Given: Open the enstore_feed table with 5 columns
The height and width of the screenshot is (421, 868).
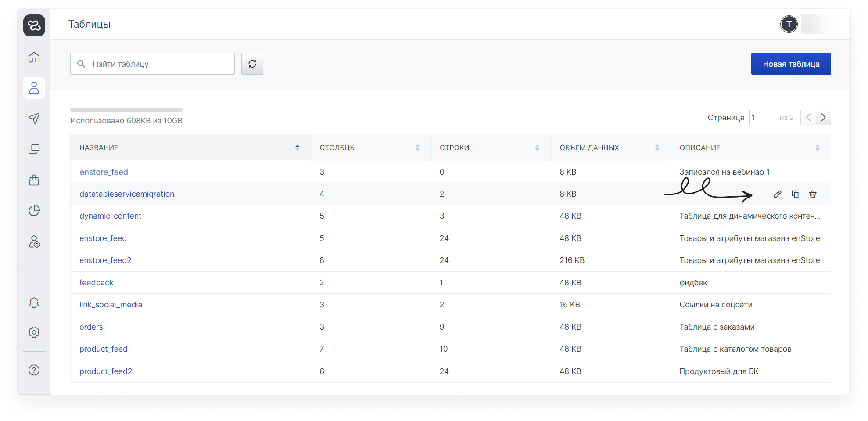Looking at the screenshot, I should (103, 238).
